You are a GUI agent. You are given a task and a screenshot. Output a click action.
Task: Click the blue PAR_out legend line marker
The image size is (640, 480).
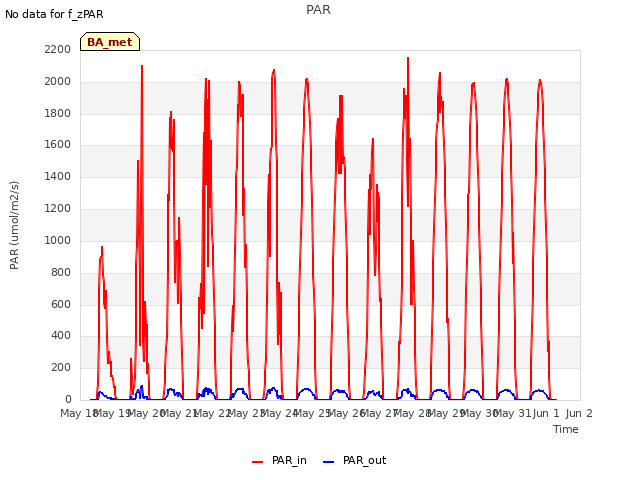pyautogui.click(x=329, y=462)
